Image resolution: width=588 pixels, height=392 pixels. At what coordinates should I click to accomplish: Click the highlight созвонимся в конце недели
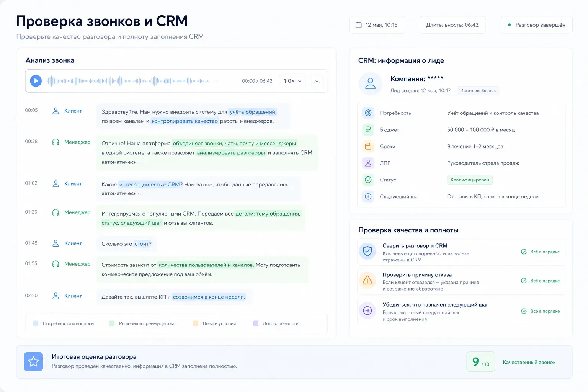tap(209, 297)
